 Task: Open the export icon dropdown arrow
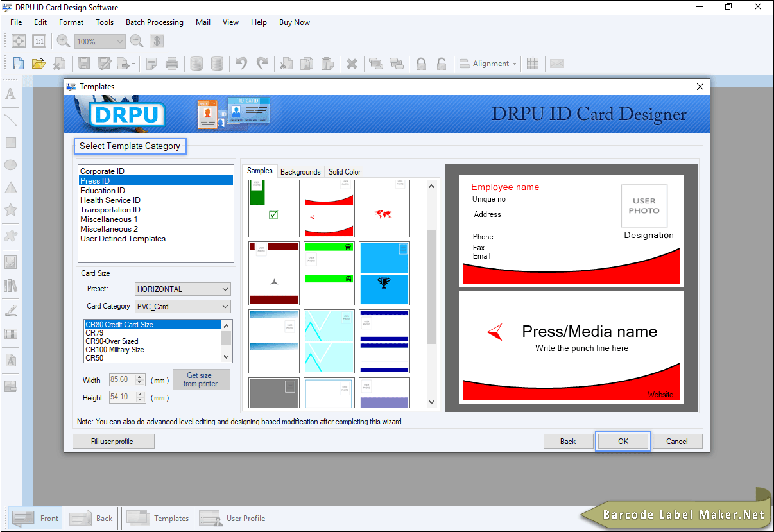[133, 64]
